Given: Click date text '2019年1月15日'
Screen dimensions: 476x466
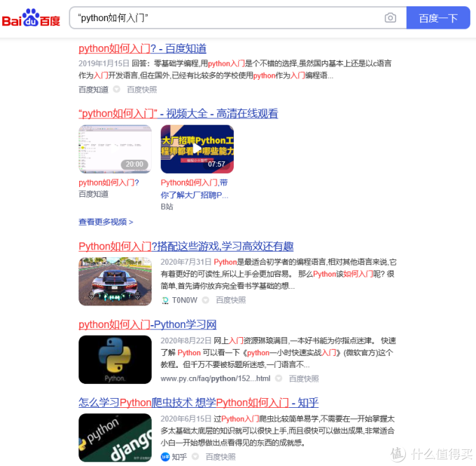Looking at the screenshot, I should 104,63.
